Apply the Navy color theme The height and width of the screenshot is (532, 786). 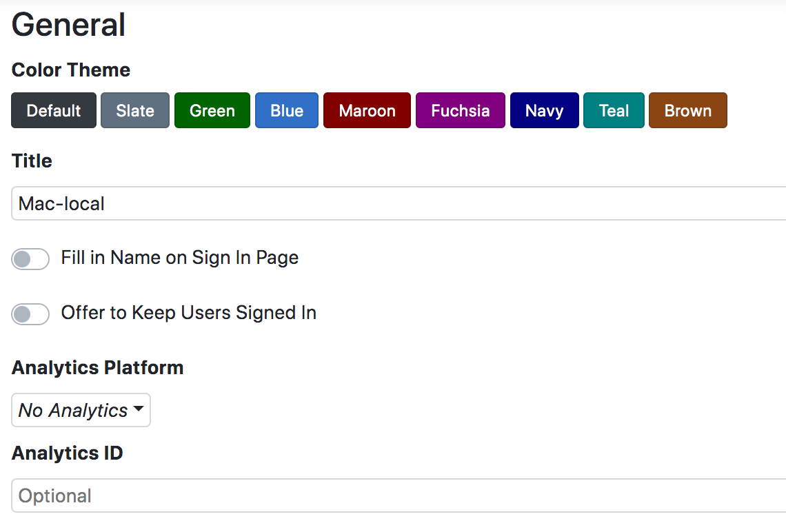coord(544,110)
